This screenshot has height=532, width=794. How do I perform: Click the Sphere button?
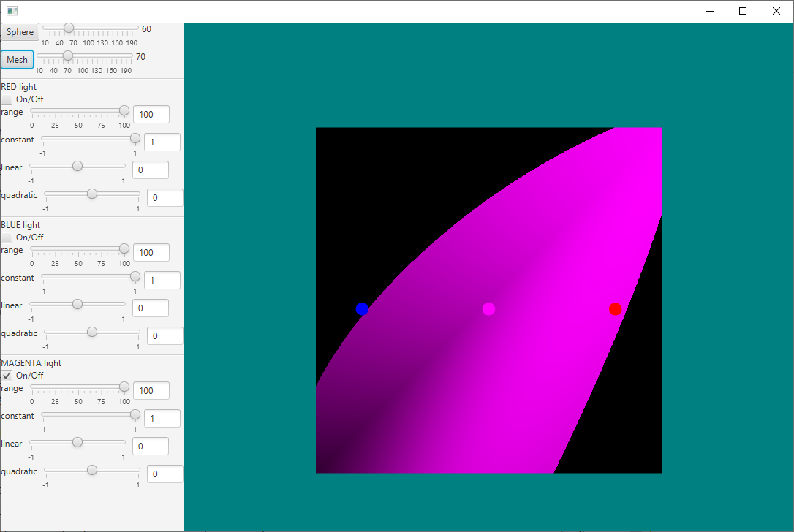click(20, 32)
